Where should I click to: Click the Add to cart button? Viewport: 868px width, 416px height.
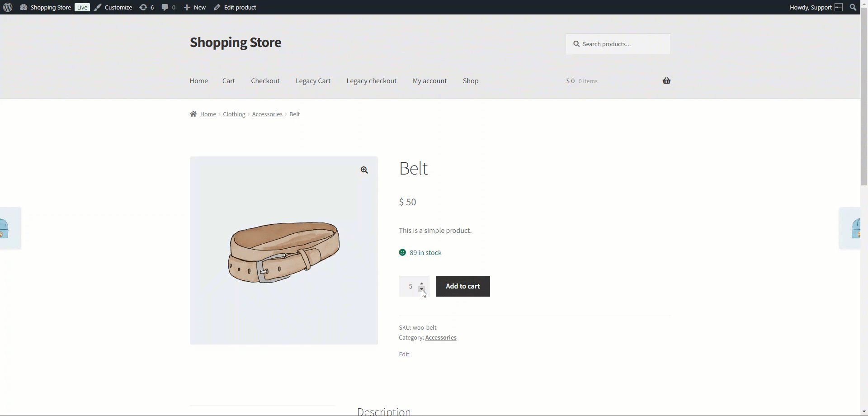pyautogui.click(x=462, y=286)
